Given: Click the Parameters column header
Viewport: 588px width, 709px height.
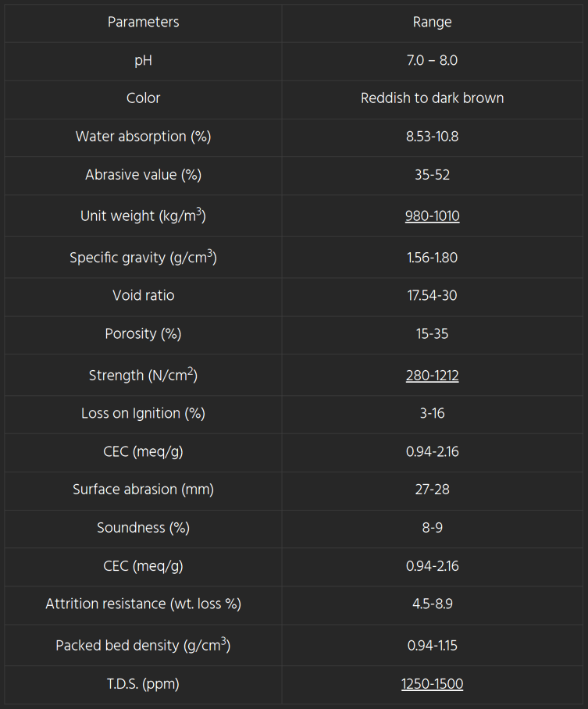Looking at the screenshot, I should point(143,22).
